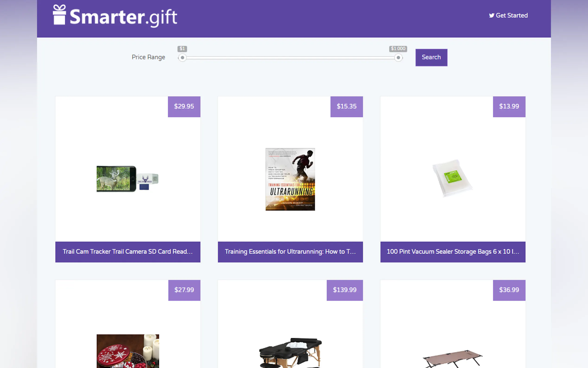Open the vacuum sealer bags product image
The width and height of the screenshot is (588, 368).
tap(453, 178)
